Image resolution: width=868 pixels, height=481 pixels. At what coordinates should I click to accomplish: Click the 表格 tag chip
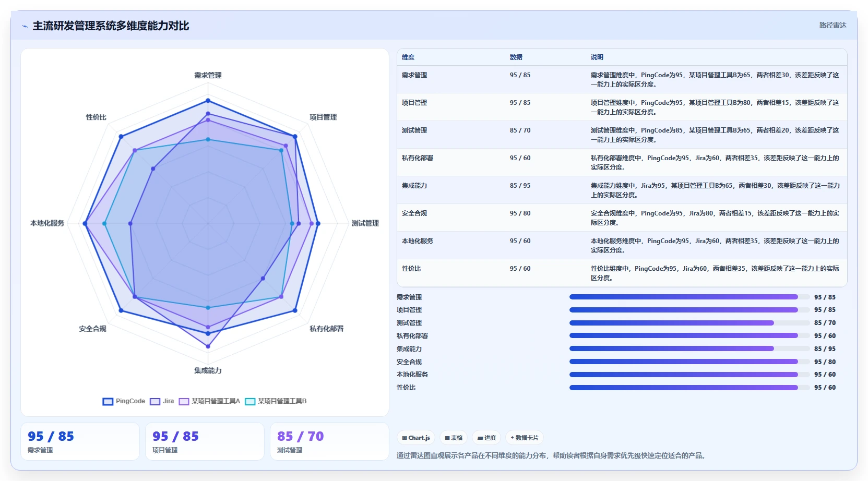(454, 438)
